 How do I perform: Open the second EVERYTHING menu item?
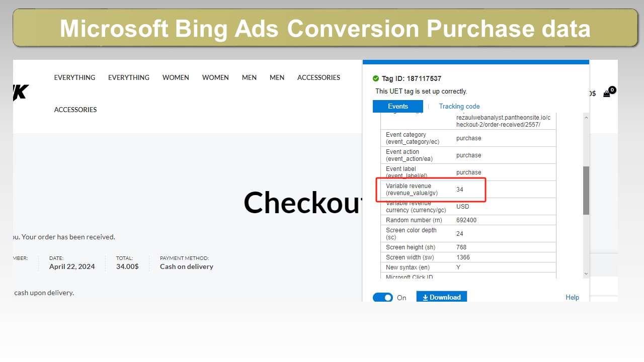click(129, 77)
